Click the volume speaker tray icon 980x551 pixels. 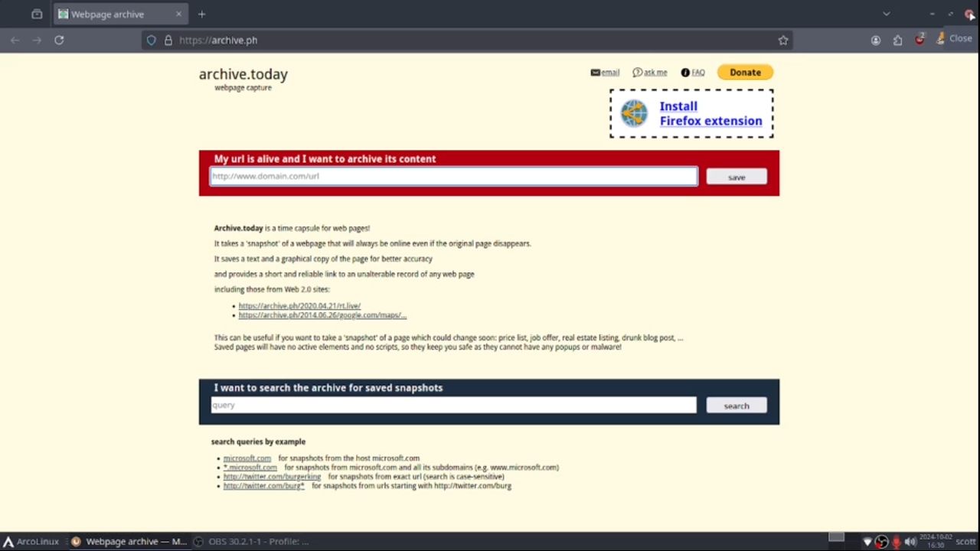coord(910,542)
